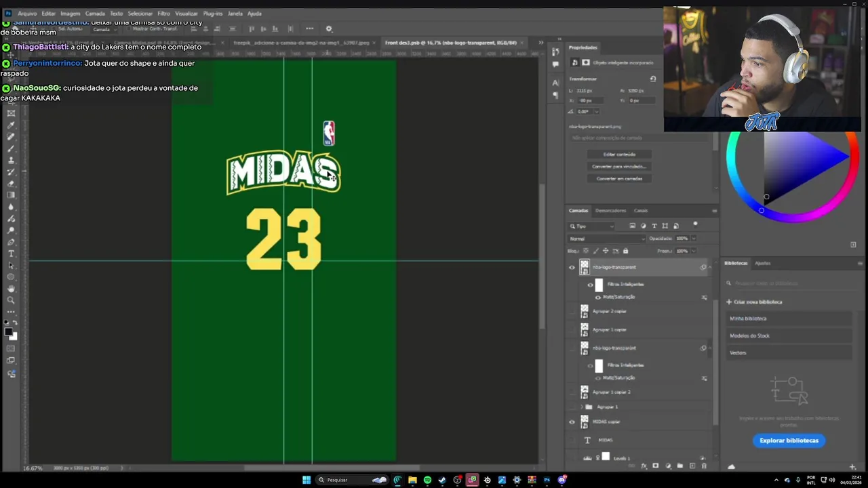Select the Eyedropper tool

click(11, 125)
